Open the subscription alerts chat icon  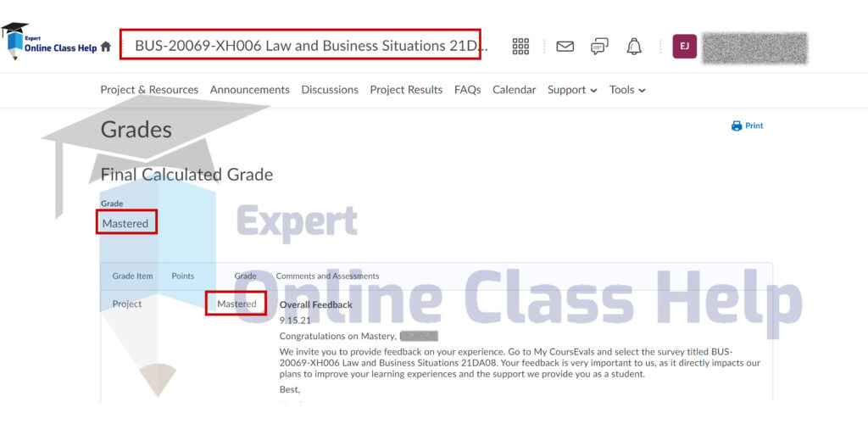click(599, 47)
